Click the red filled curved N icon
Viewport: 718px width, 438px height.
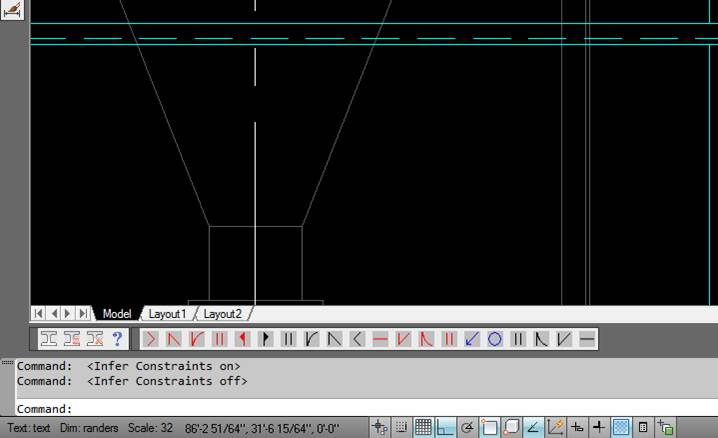(426, 339)
